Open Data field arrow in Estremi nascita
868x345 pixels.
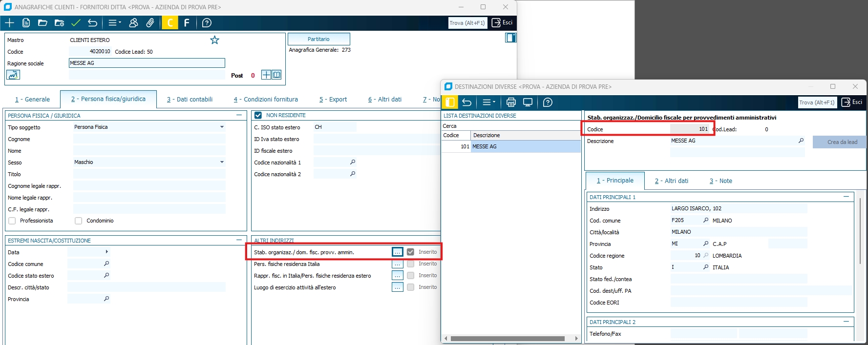tap(106, 252)
